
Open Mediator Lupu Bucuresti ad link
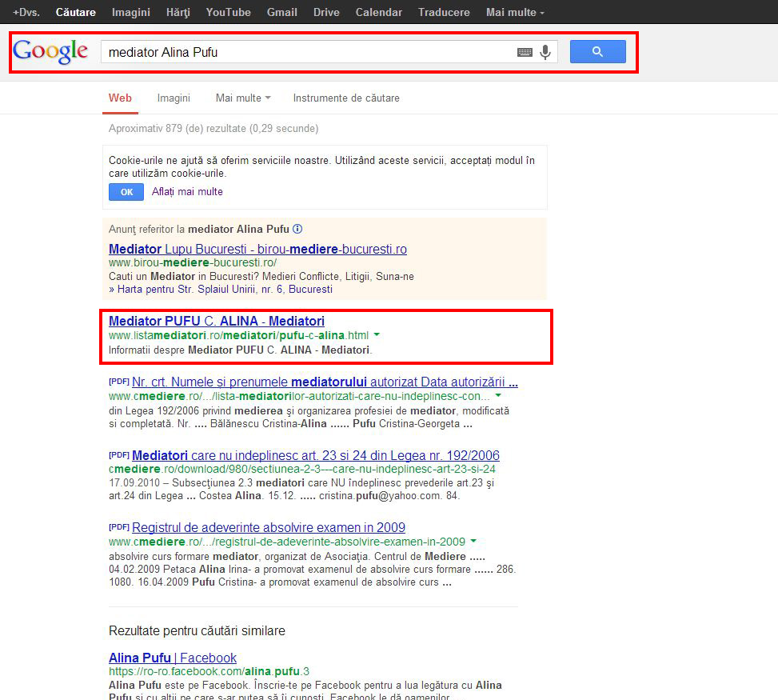coord(257,249)
